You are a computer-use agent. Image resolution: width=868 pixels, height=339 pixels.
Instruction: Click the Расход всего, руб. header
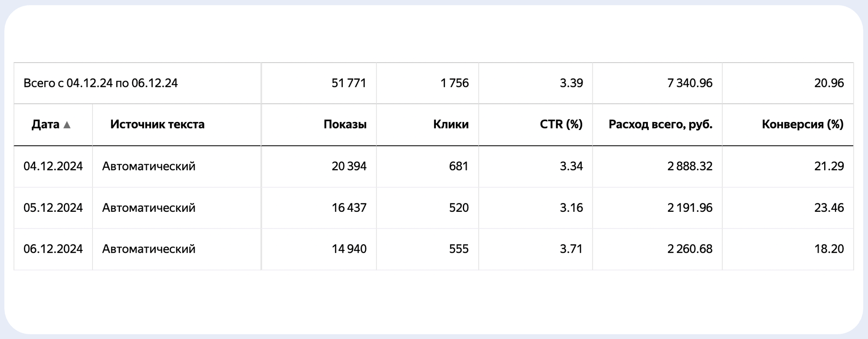click(x=660, y=124)
